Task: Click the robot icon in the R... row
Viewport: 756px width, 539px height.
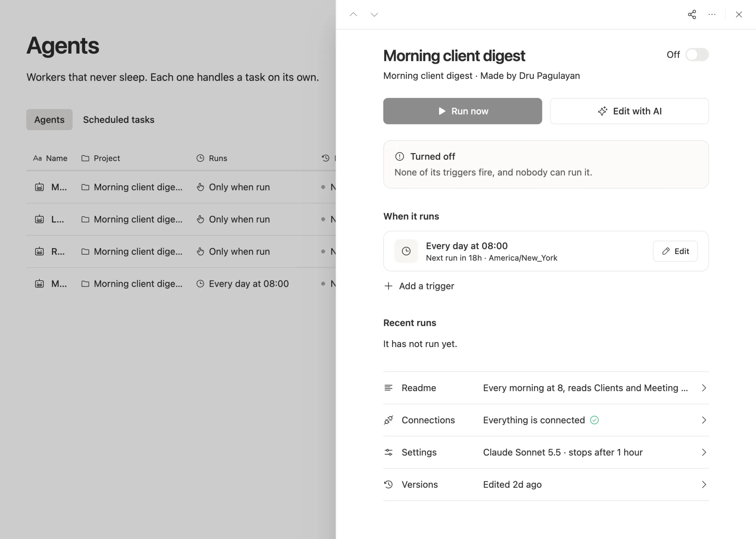Action: (39, 252)
